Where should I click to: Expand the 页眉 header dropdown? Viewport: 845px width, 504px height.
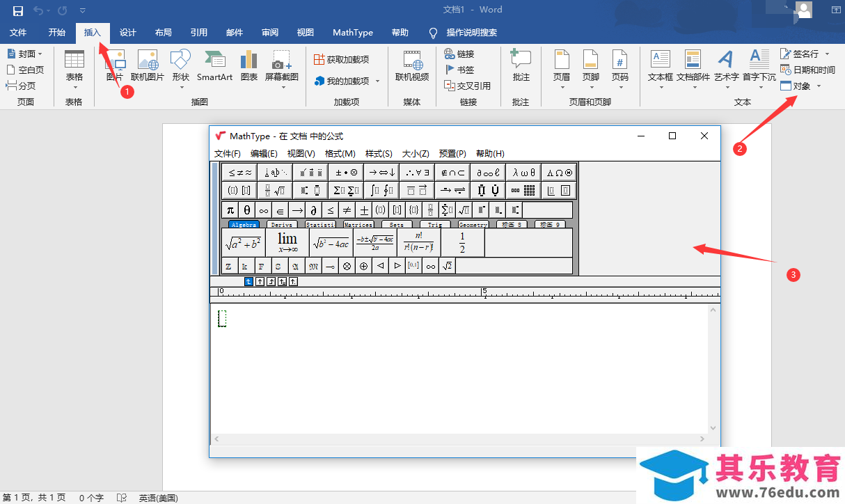(x=562, y=88)
